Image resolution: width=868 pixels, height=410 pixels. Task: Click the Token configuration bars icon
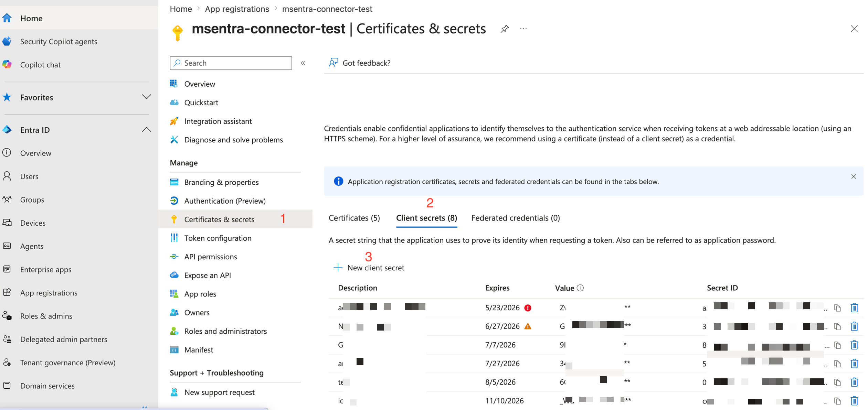click(174, 238)
